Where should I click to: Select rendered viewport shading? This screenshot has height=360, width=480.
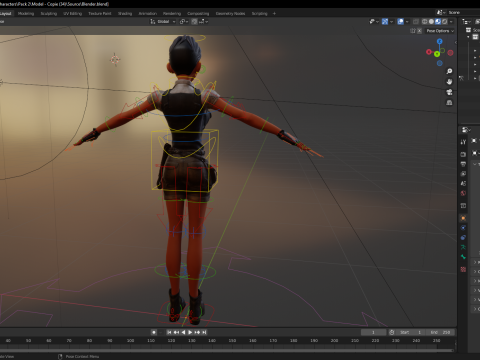(445, 22)
